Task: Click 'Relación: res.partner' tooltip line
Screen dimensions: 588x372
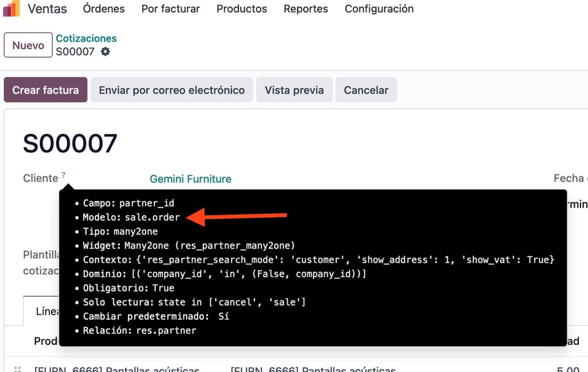Action: point(140,331)
